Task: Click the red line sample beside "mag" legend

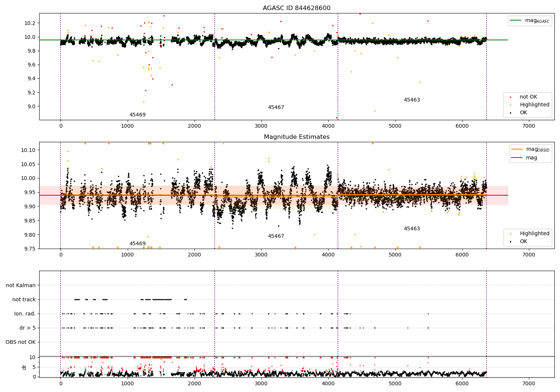Action: click(x=517, y=158)
